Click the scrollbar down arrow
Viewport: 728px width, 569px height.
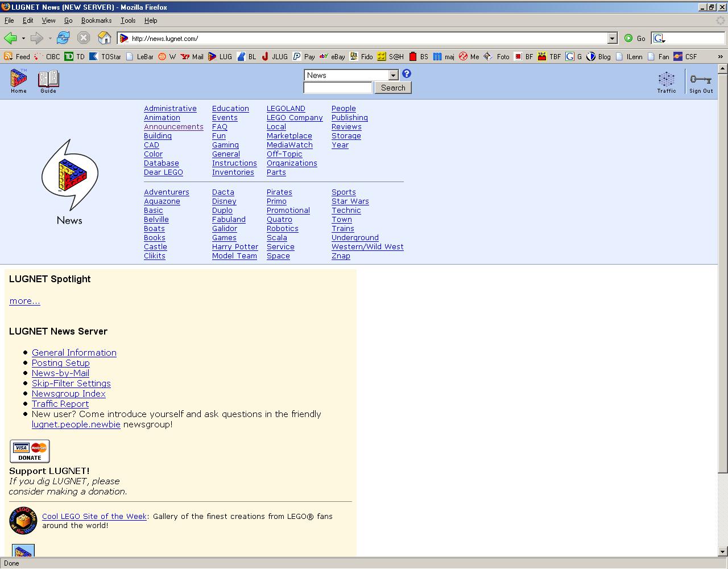(723, 552)
